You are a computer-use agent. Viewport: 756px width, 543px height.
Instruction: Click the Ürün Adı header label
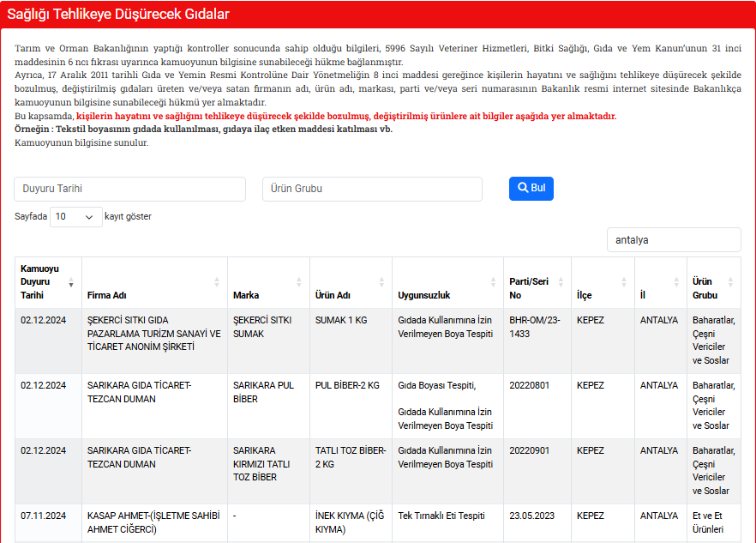(x=333, y=295)
